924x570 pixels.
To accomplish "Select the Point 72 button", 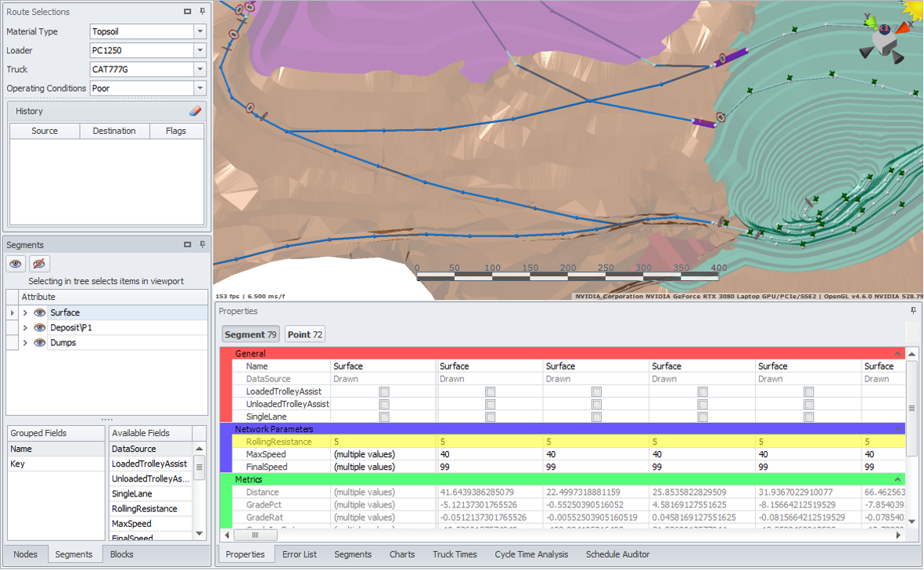I will pyautogui.click(x=304, y=334).
